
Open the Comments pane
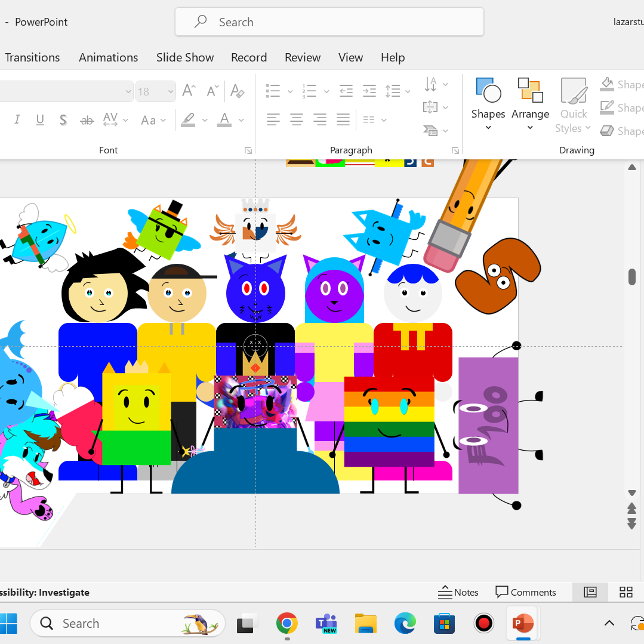pyautogui.click(x=526, y=592)
